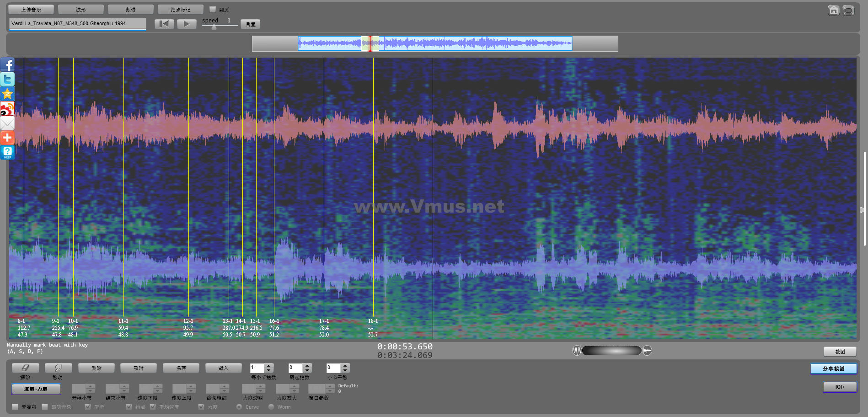Toggle the 翻页 page-flip checkbox
This screenshot has width=868, height=417.
pyautogui.click(x=212, y=9)
